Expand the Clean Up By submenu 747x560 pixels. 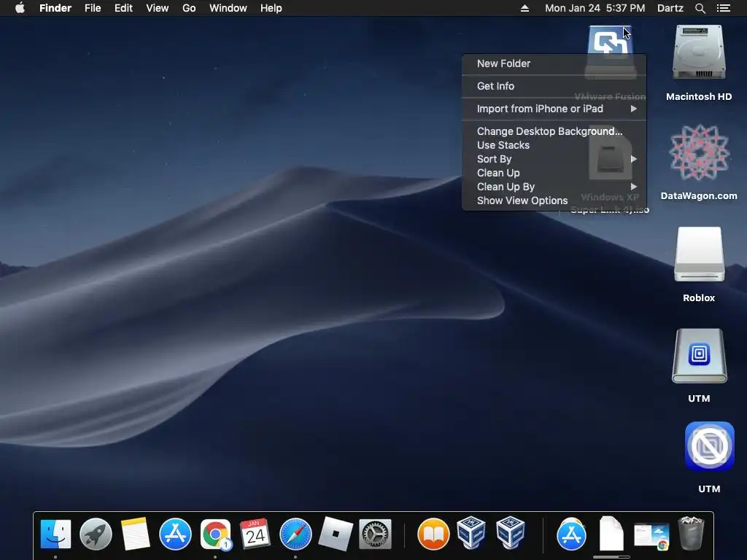click(x=554, y=187)
